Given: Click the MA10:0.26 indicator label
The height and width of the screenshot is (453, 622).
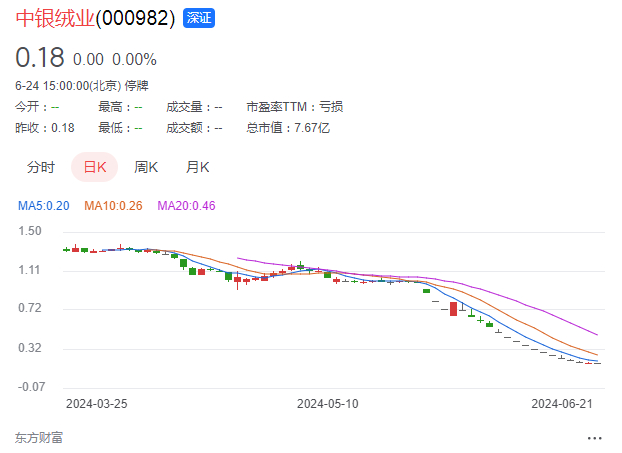Looking at the screenshot, I should click(x=113, y=206).
